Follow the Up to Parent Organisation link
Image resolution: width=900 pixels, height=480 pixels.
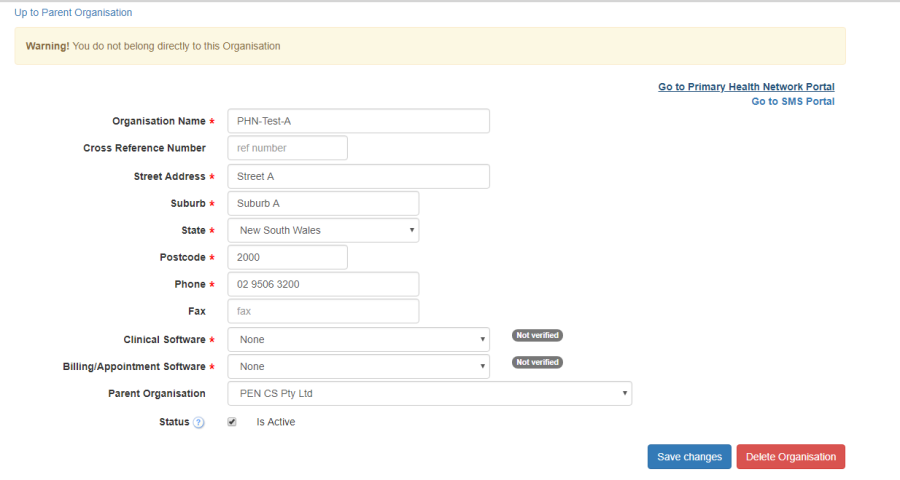[x=73, y=13]
